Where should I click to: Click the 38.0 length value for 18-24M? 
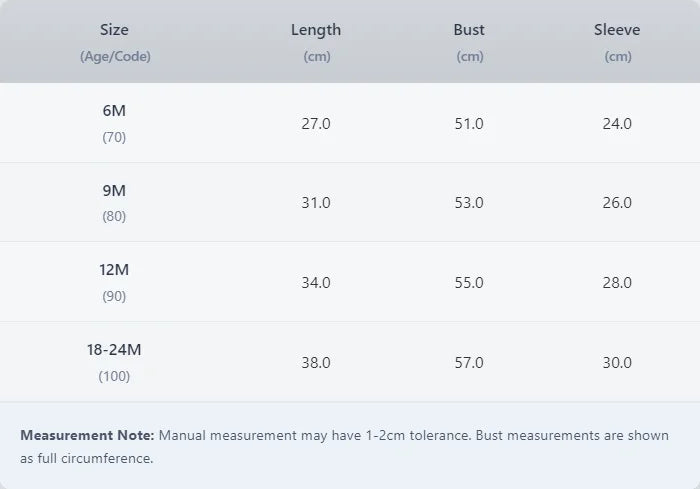316,363
